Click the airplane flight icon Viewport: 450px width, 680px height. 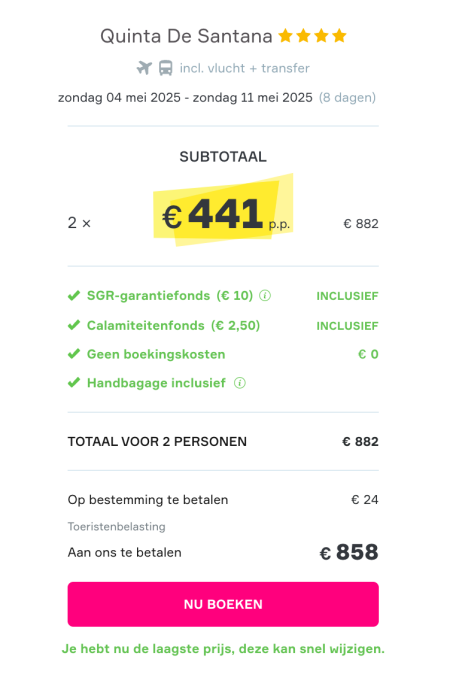(144, 68)
